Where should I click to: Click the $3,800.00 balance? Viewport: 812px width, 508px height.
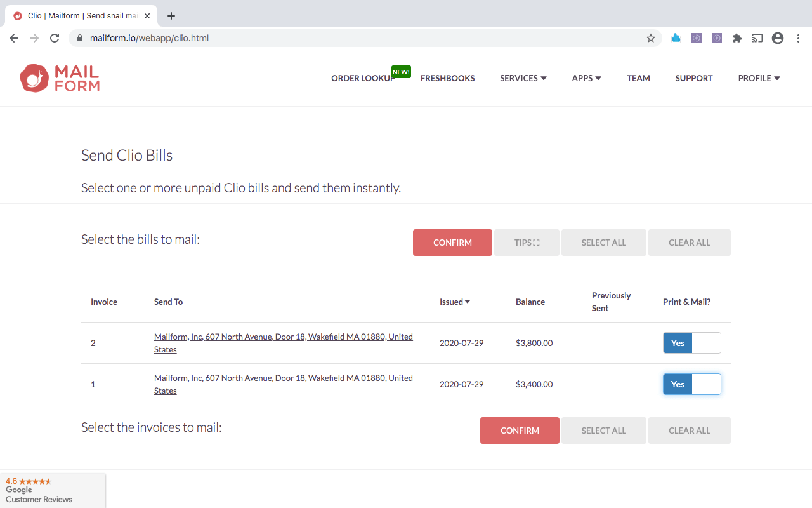[x=534, y=343]
